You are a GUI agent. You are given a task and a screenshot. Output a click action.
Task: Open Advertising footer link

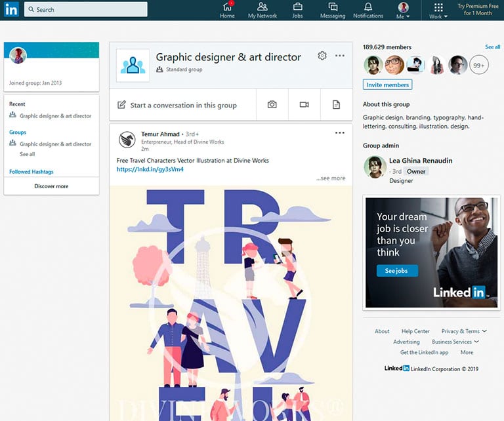pyautogui.click(x=406, y=342)
